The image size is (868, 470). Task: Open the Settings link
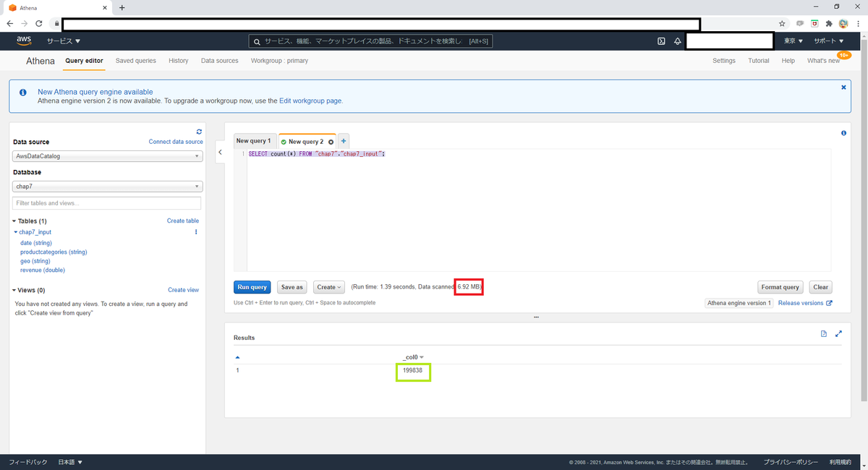(724, 61)
